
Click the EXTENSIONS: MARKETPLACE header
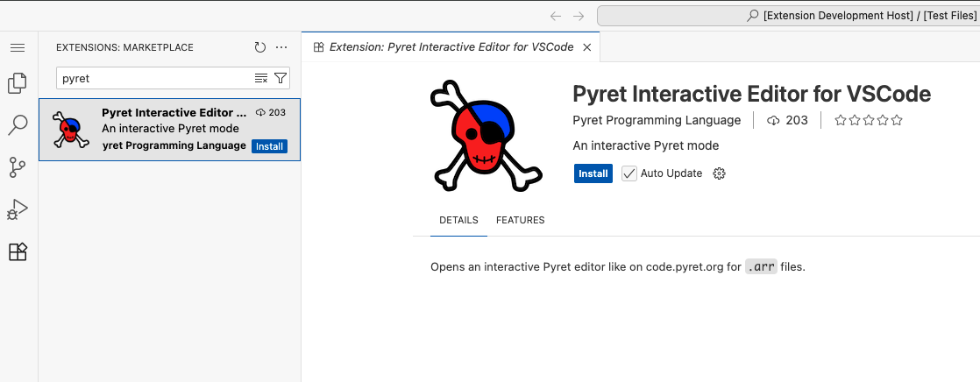pos(125,47)
